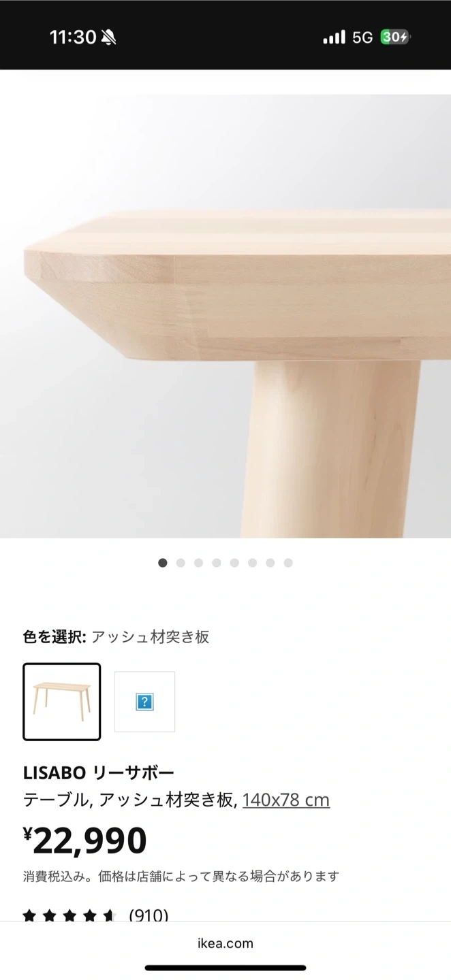Choose the ash veneer table color thumbnail
This screenshot has width=451, height=980.
[62, 702]
